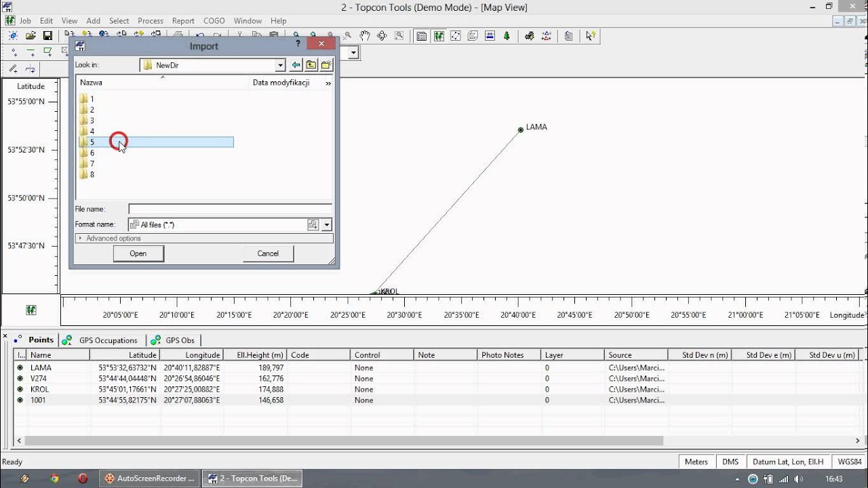Open the Format name dropdown arrow
Screen dimensions: 868x488
pos(326,225)
